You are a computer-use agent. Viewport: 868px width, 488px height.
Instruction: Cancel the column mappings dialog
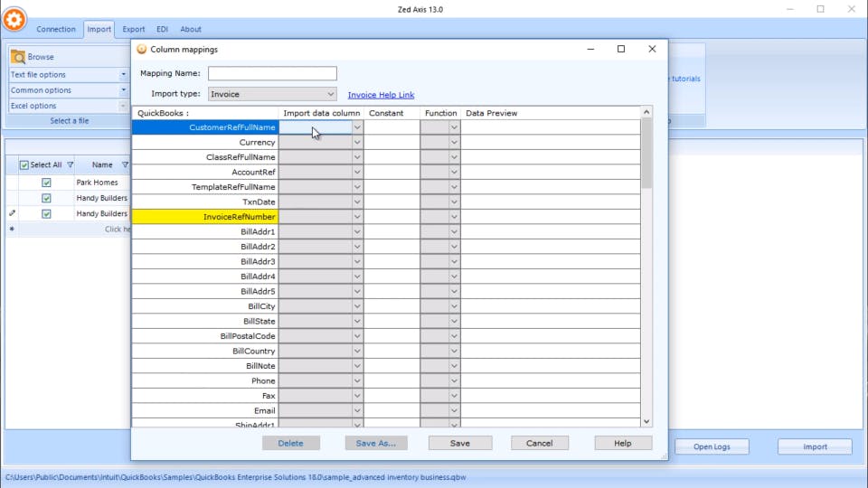tap(539, 443)
